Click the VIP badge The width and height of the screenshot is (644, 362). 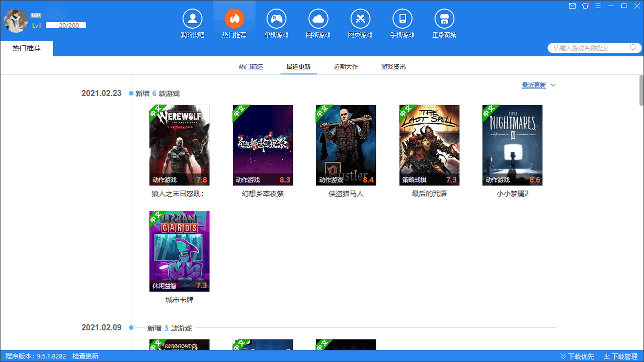coord(36,16)
